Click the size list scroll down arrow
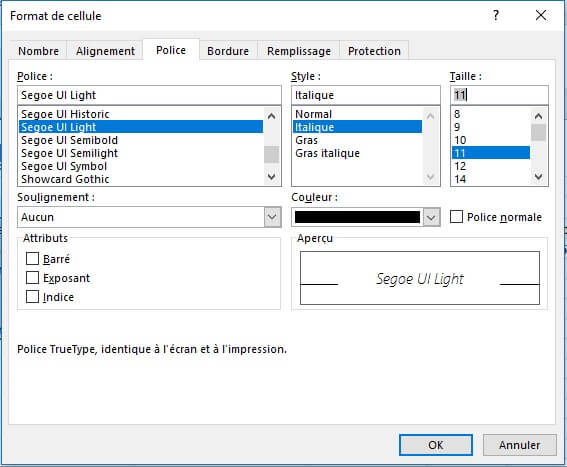 [x=538, y=177]
